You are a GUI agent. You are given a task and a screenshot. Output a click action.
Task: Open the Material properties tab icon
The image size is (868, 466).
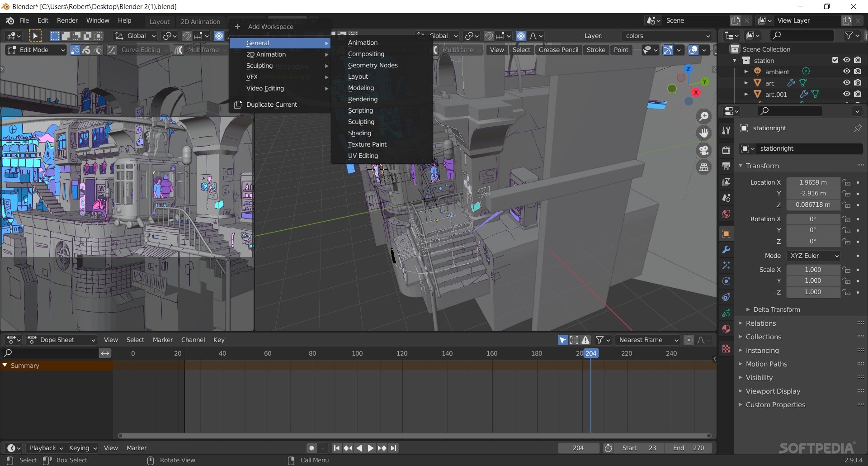pyautogui.click(x=726, y=329)
